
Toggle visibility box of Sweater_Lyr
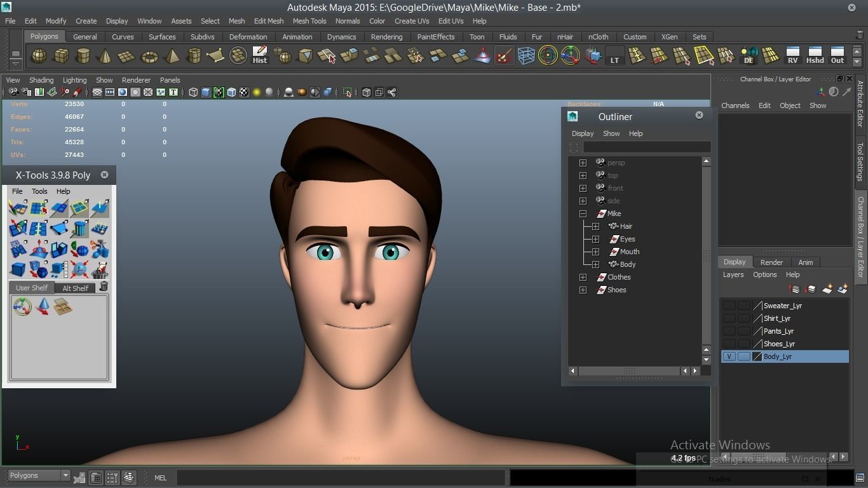pos(729,306)
